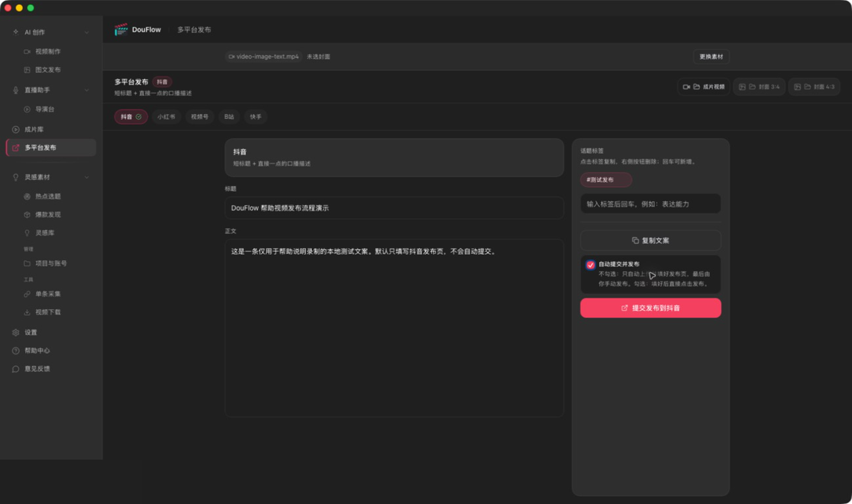The height and width of the screenshot is (504, 852).
Task: Open 视频下载 via its download icon
Action: click(x=27, y=312)
